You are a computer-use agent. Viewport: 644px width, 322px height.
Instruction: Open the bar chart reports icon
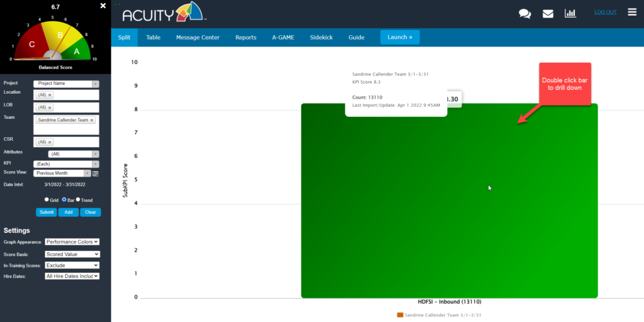pos(570,13)
